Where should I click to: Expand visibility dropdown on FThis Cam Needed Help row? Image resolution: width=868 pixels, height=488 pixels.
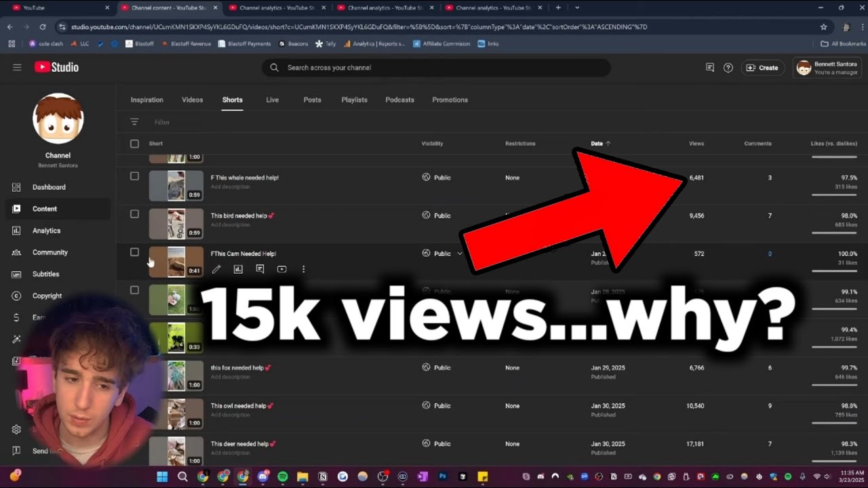[460, 253]
